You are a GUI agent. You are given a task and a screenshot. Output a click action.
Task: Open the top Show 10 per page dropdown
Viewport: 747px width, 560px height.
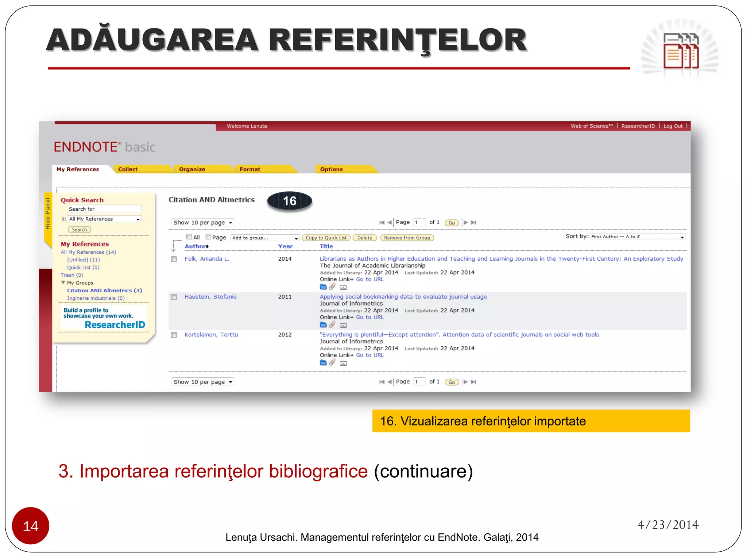(202, 222)
